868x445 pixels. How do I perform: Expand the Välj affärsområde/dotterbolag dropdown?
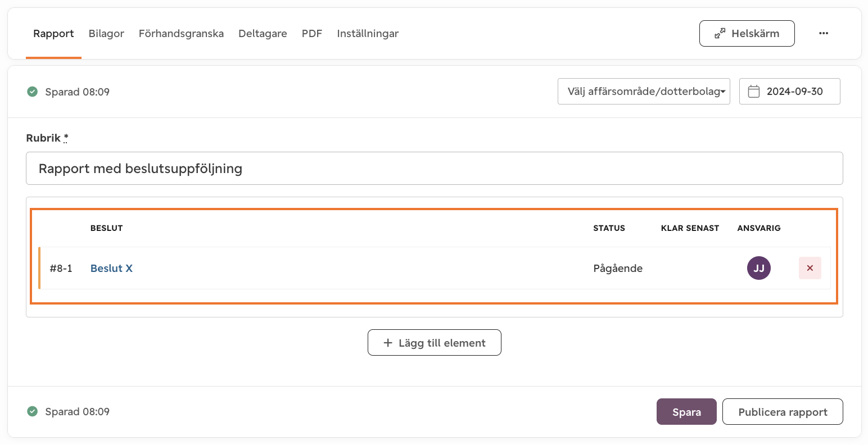coord(644,92)
